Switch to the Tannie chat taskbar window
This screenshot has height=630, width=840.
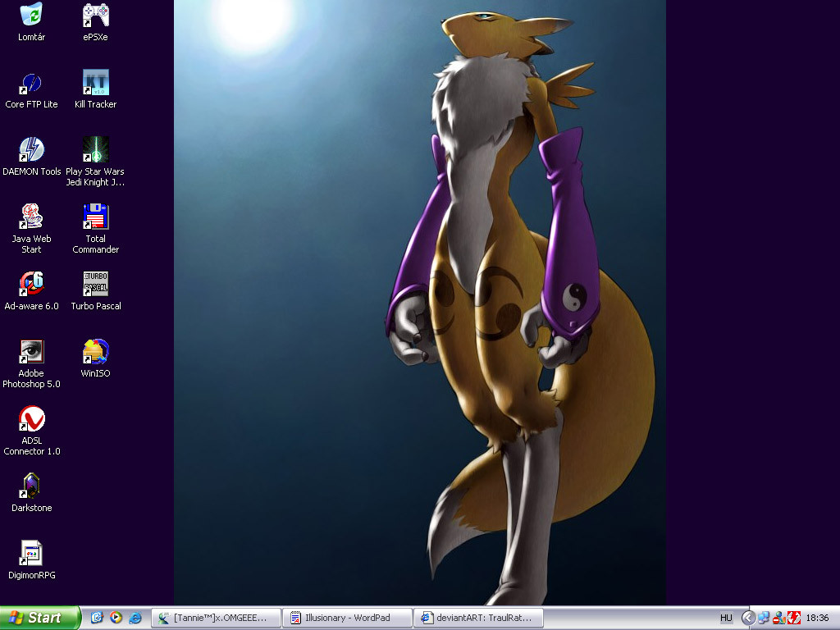point(217,618)
